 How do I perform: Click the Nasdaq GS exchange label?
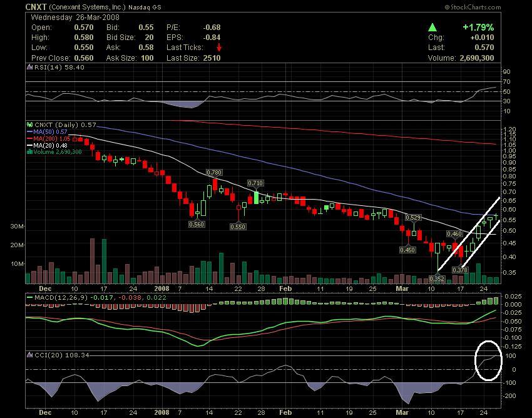(145, 7)
